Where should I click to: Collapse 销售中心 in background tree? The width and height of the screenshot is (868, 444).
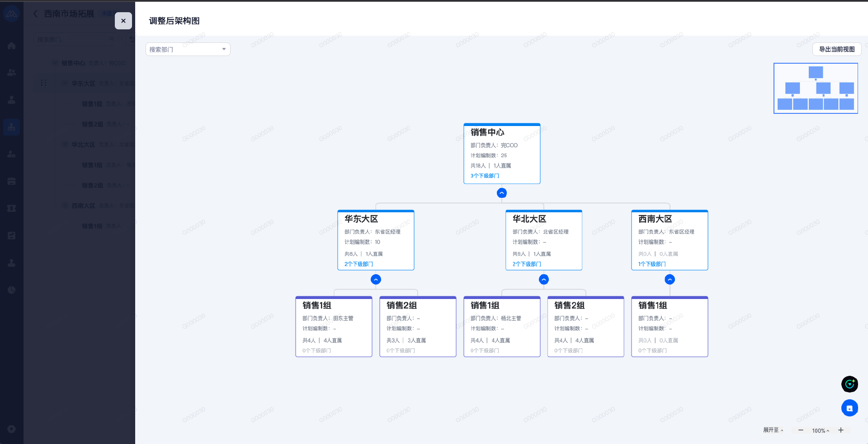click(55, 63)
